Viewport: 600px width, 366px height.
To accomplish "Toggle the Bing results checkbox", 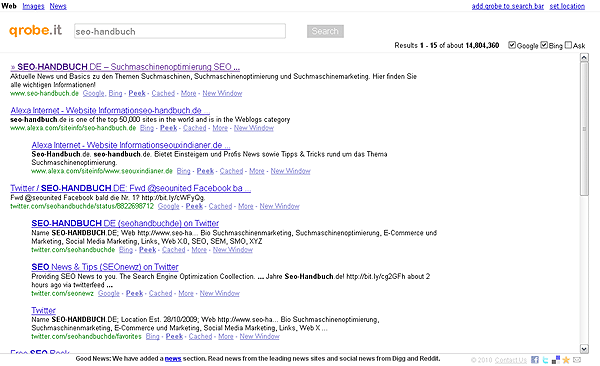I will tap(544, 45).
